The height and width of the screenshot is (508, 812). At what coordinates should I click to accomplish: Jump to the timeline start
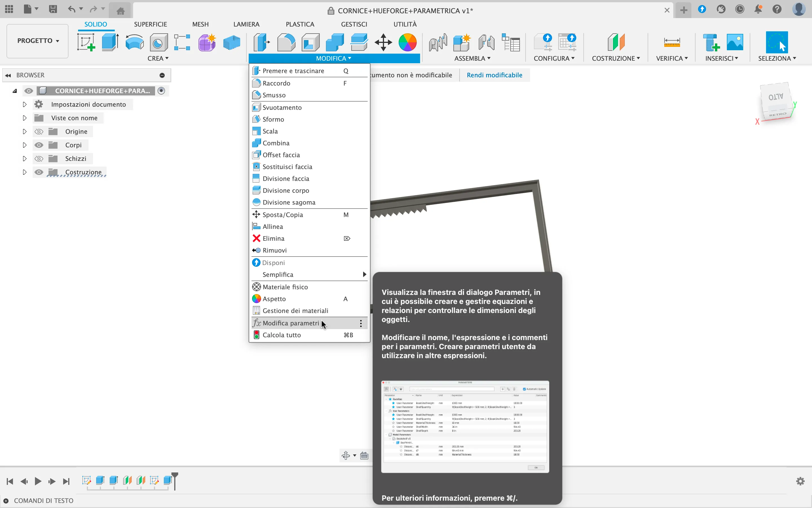10,481
